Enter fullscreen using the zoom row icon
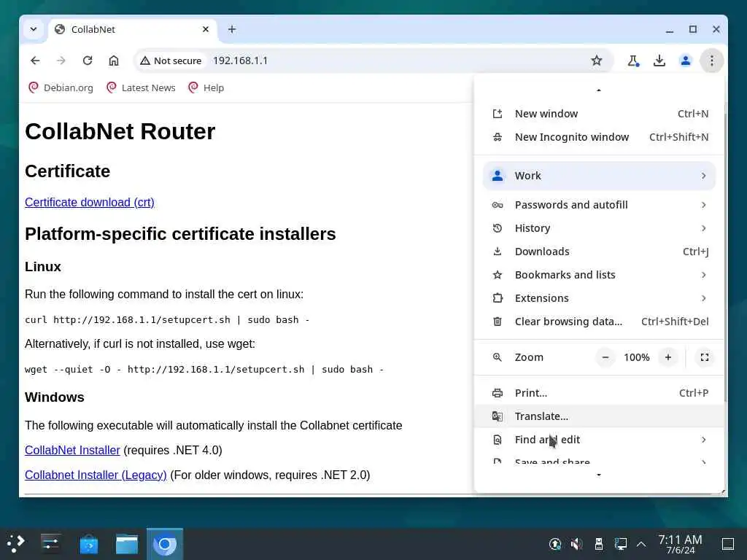This screenshot has height=560, width=747. click(x=705, y=357)
